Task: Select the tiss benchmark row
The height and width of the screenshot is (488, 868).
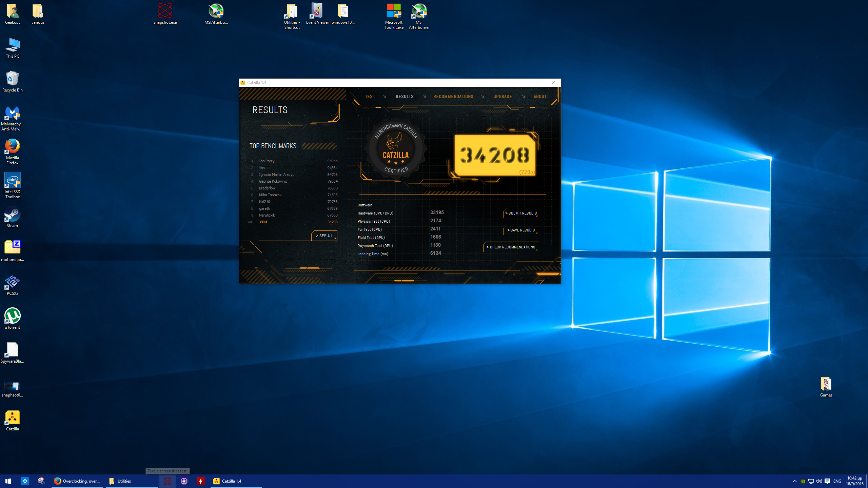Action: 294,168
